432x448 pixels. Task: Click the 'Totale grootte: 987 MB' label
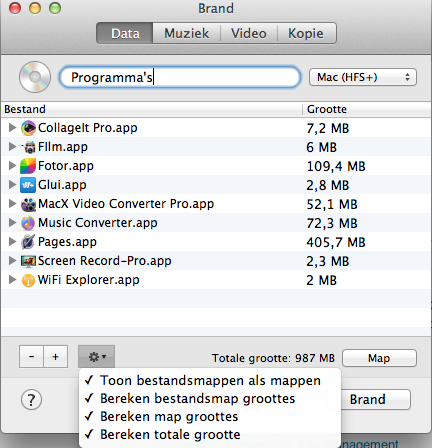(x=273, y=358)
